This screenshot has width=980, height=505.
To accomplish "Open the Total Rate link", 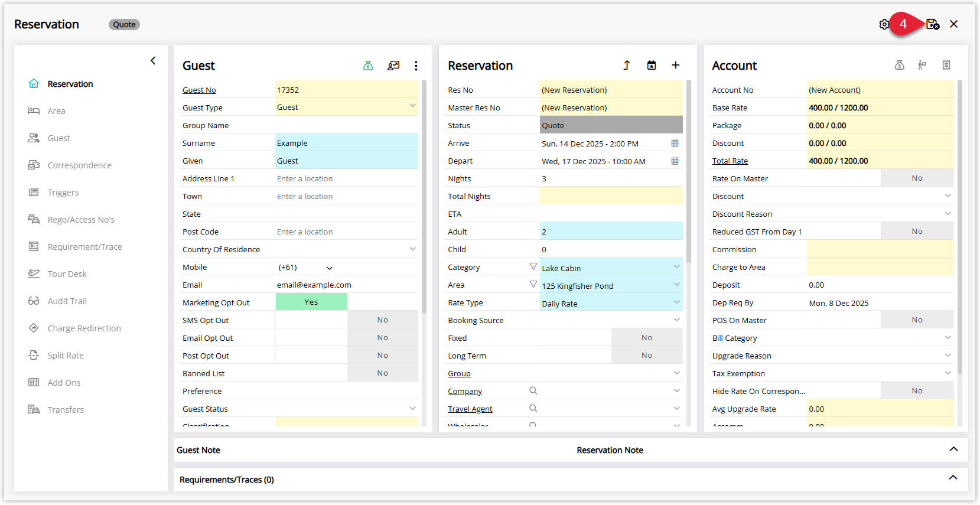I will pyautogui.click(x=730, y=161).
